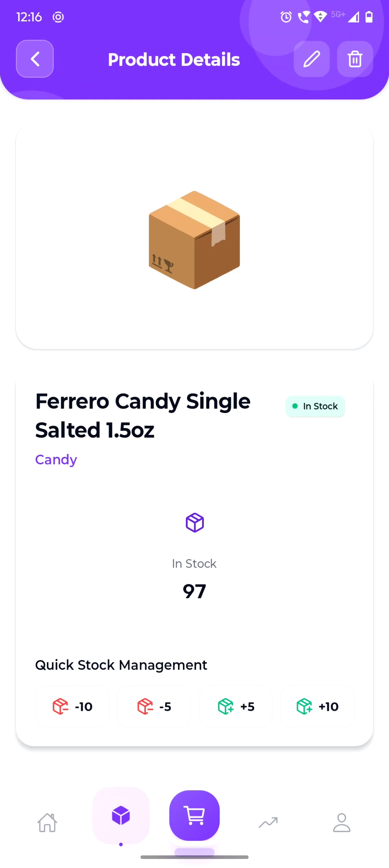The height and width of the screenshot is (868, 389).
Task: Increase stock by 10
Action: (x=317, y=707)
